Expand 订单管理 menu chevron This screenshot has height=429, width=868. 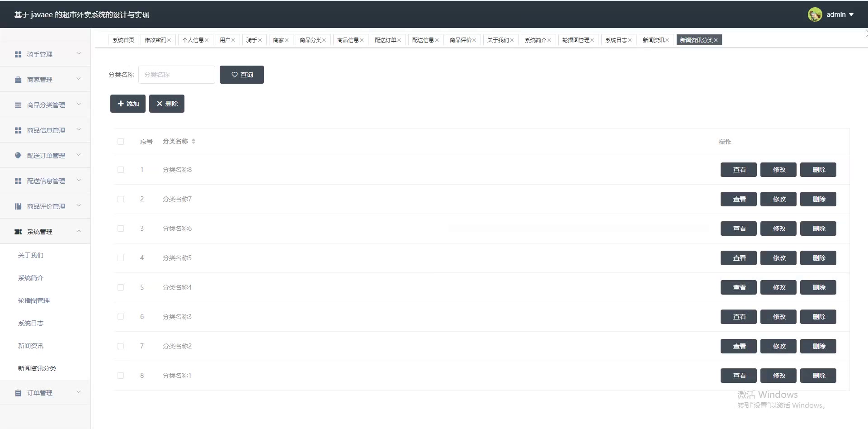coord(79,392)
